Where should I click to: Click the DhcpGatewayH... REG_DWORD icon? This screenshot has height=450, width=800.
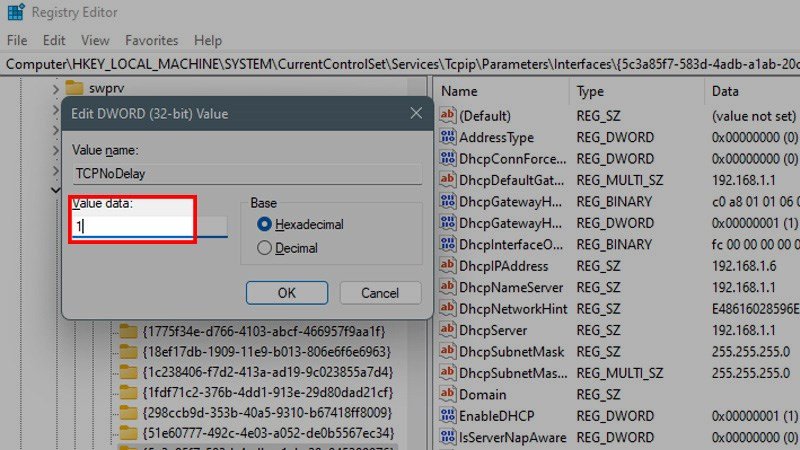pyautogui.click(x=447, y=222)
